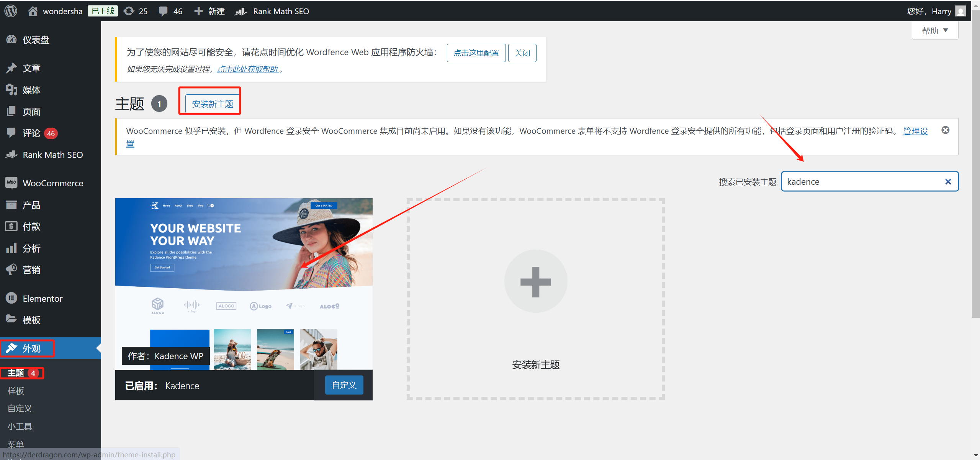Screen dimensions: 980x460
Task: Expand the 营销 marketing menu
Action: (x=11, y=269)
